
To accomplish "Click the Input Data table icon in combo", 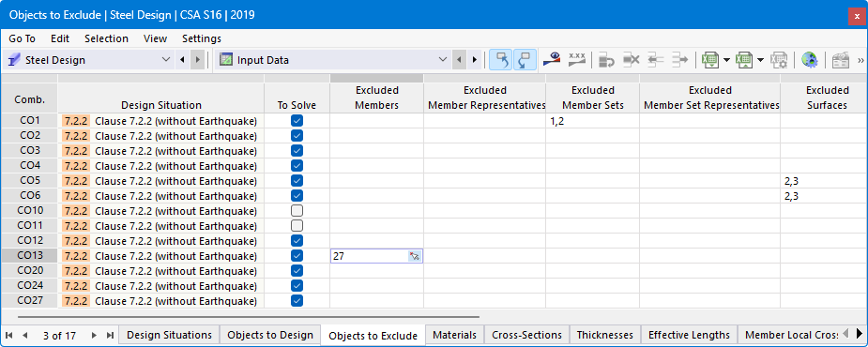I will (x=225, y=60).
